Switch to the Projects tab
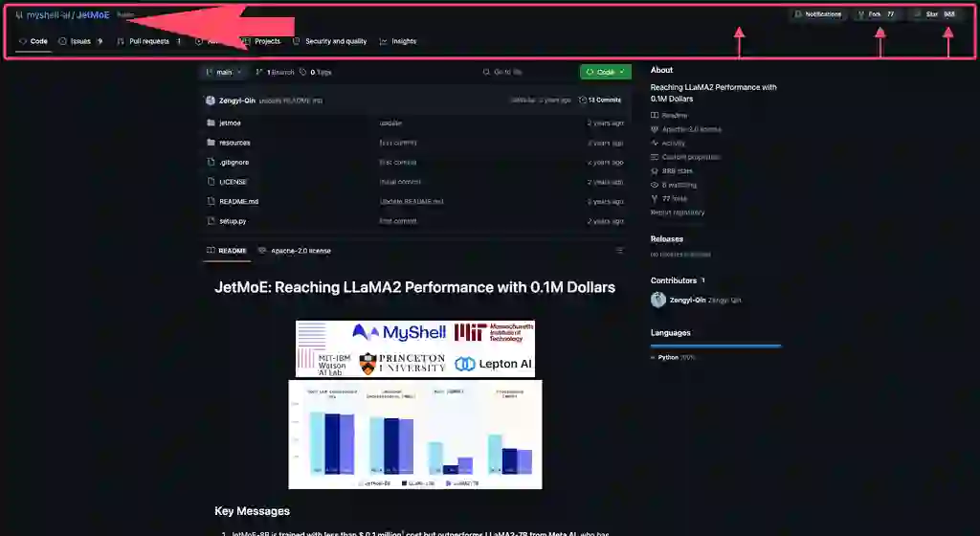The image size is (980, 536). click(x=261, y=41)
